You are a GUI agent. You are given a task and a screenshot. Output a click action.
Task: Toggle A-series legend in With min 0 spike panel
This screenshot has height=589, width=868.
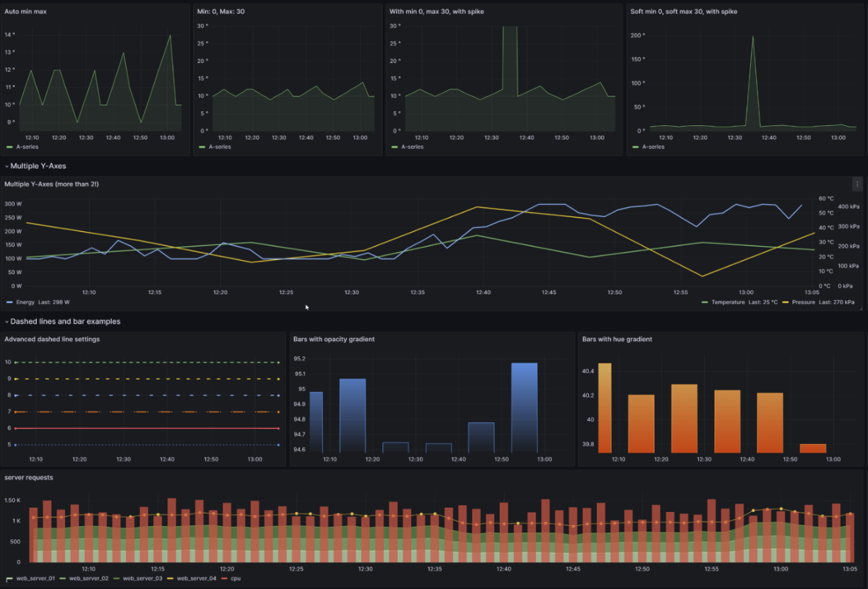[413, 147]
